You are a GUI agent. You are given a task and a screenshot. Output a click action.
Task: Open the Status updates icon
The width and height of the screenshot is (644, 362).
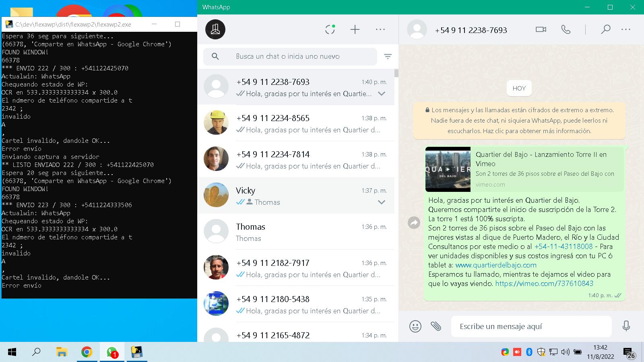click(330, 29)
